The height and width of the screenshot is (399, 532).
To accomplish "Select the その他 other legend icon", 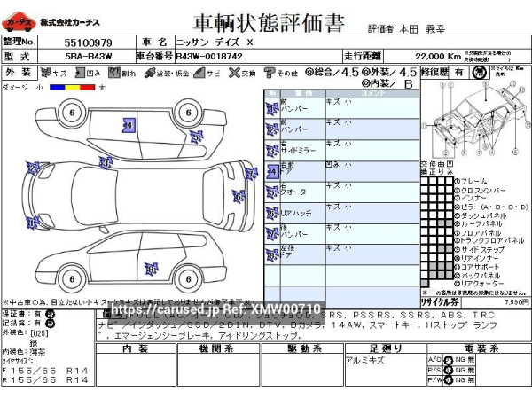I will click(x=270, y=73).
